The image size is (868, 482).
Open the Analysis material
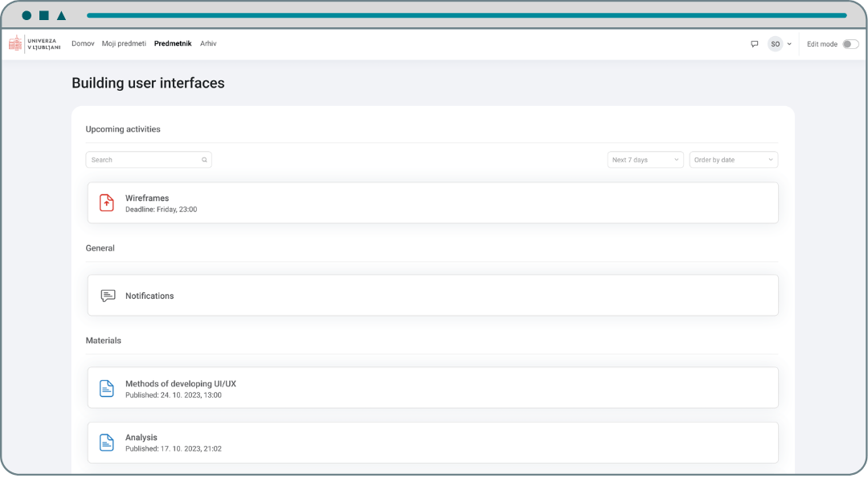pyautogui.click(x=433, y=443)
